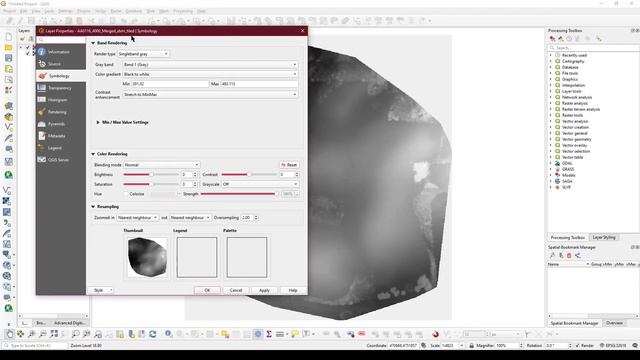Click the Apply button

click(x=264, y=290)
